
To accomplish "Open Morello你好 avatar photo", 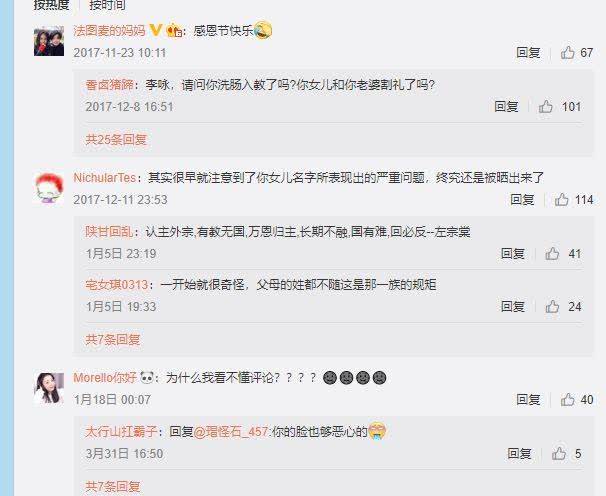I will pyautogui.click(x=49, y=389).
